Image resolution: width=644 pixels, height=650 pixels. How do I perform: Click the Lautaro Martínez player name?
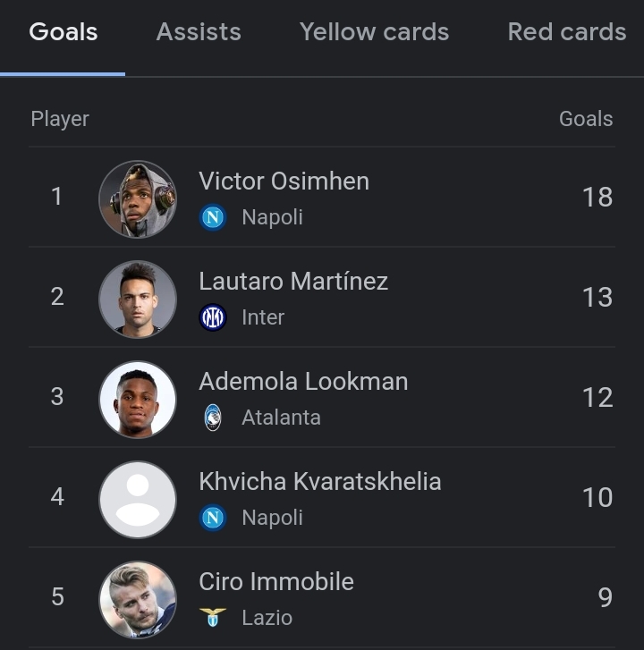293,282
